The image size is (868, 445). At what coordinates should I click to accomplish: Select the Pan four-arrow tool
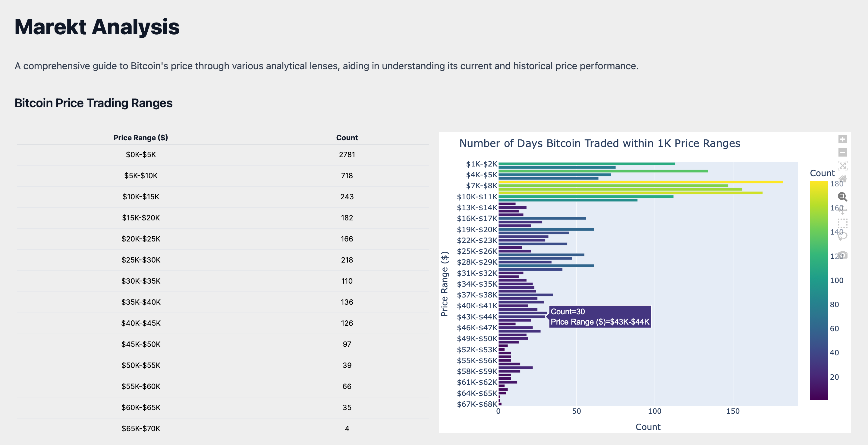coord(842,210)
